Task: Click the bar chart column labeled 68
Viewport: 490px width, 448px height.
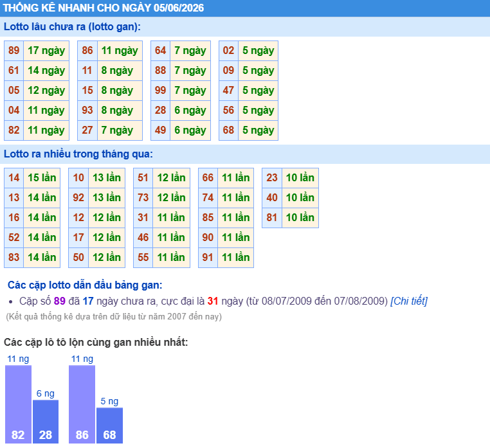Action: coord(110,426)
